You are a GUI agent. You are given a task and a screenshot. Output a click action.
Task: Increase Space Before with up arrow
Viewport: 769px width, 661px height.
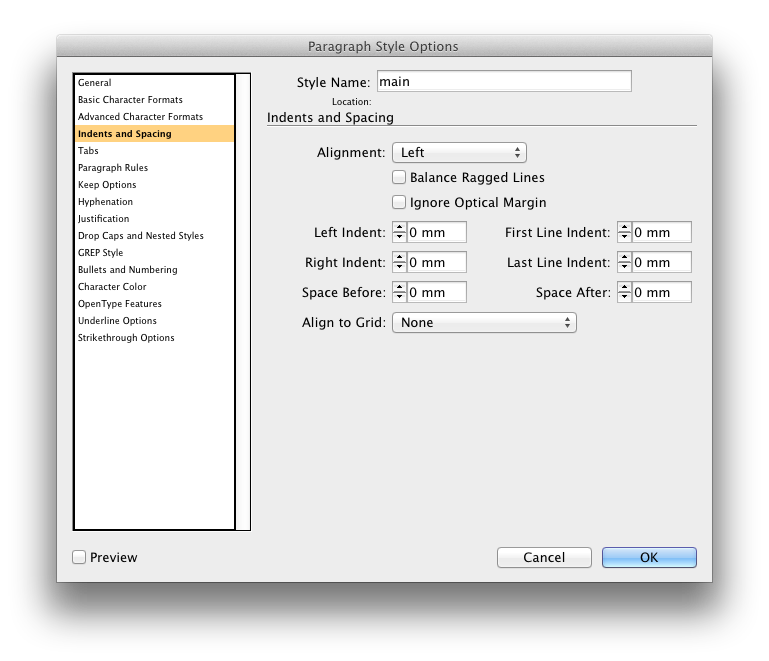pos(400,287)
